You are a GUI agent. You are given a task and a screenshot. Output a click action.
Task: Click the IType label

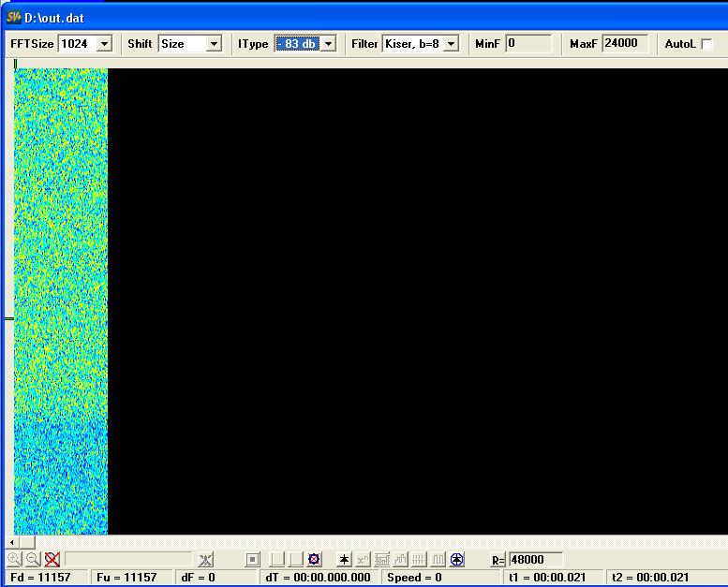click(x=253, y=44)
